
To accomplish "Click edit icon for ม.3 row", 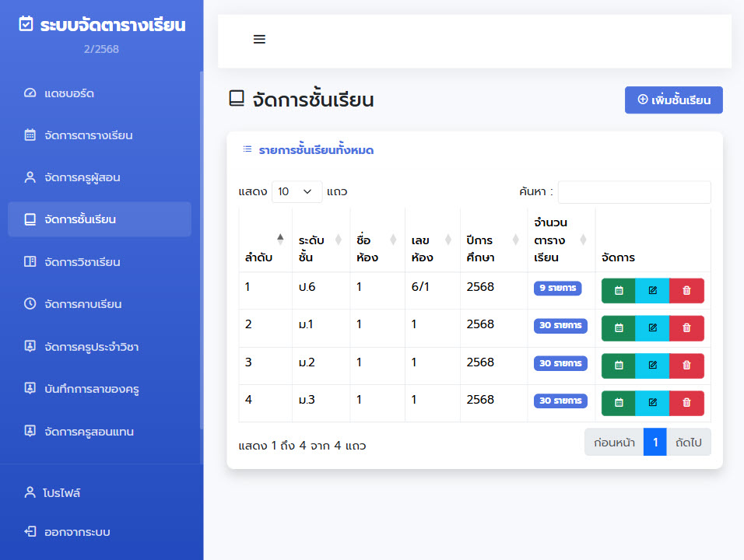I will tap(652, 402).
